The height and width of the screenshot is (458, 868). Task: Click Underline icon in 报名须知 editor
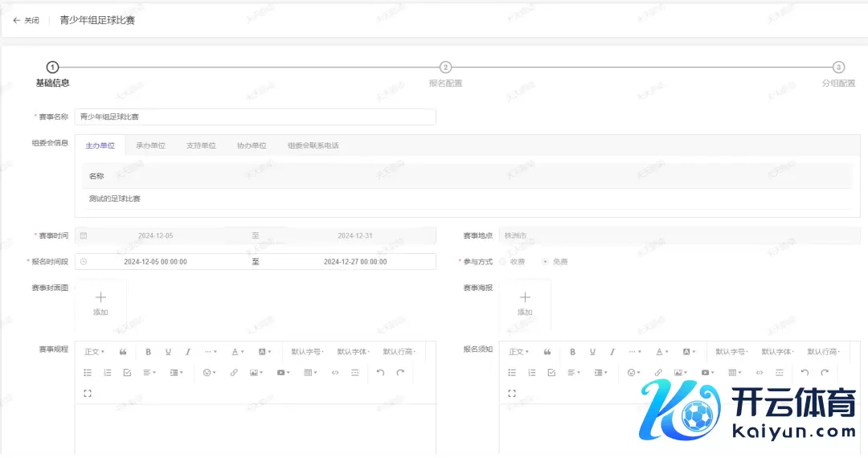tap(592, 352)
